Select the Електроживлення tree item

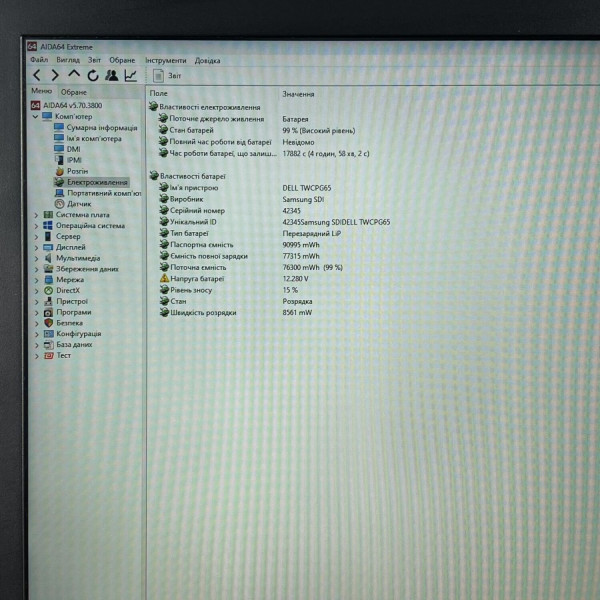[x=91, y=182]
